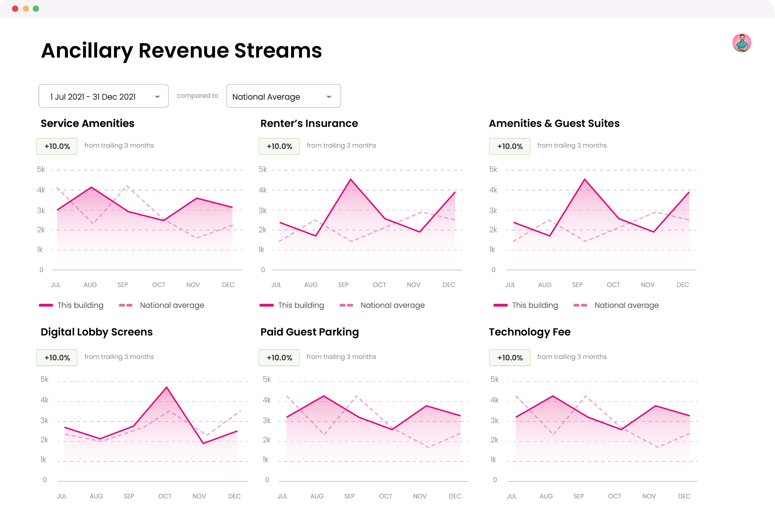Click This building legend in Renter's Insurance
The width and height of the screenshot is (775, 532).
pos(301,305)
